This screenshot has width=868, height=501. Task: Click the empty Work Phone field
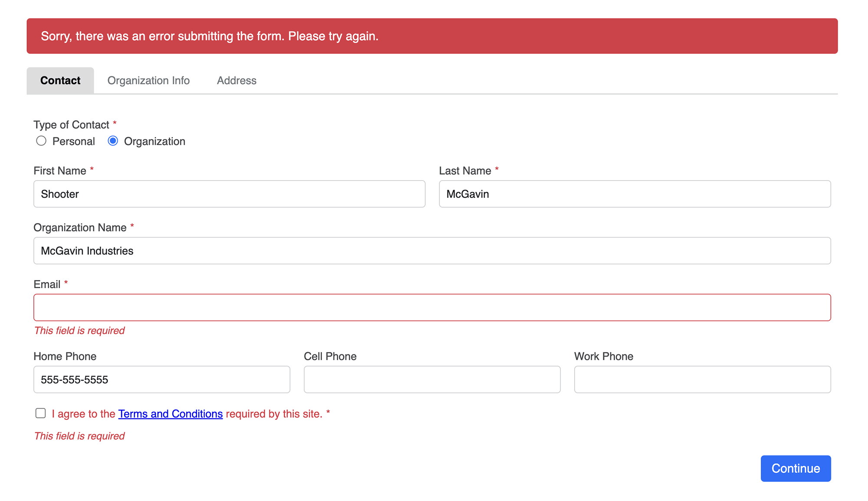(x=702, y=379)
